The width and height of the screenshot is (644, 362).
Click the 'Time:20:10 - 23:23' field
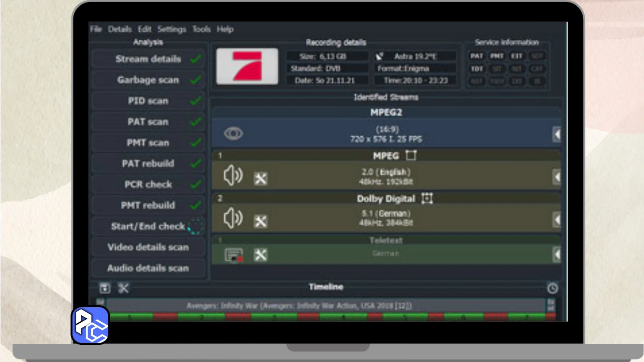[416, 80]
